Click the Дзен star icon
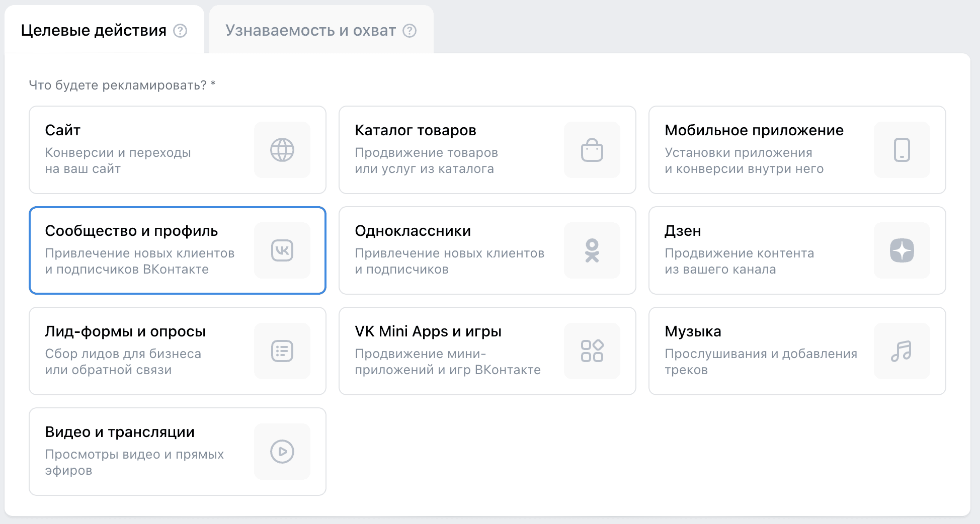This screenshot has height=524, width=980. tap(902, 250)
